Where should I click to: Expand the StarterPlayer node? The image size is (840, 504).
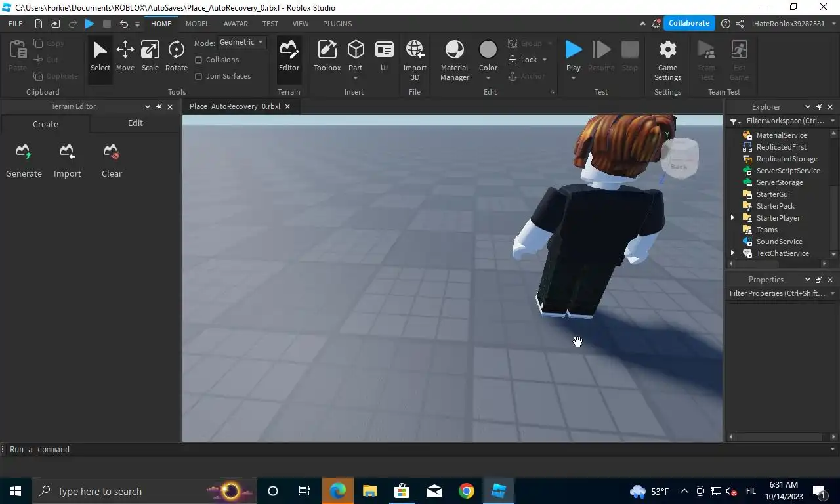[x=733, y=218]
